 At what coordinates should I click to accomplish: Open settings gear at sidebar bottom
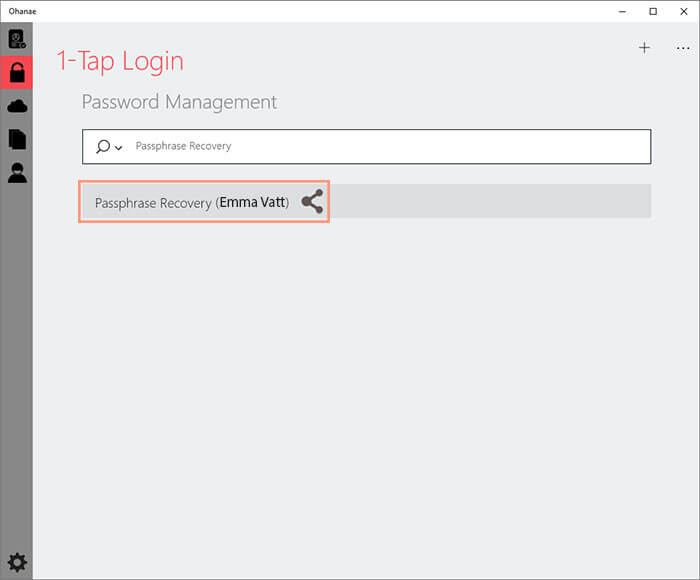coord(17,562)
